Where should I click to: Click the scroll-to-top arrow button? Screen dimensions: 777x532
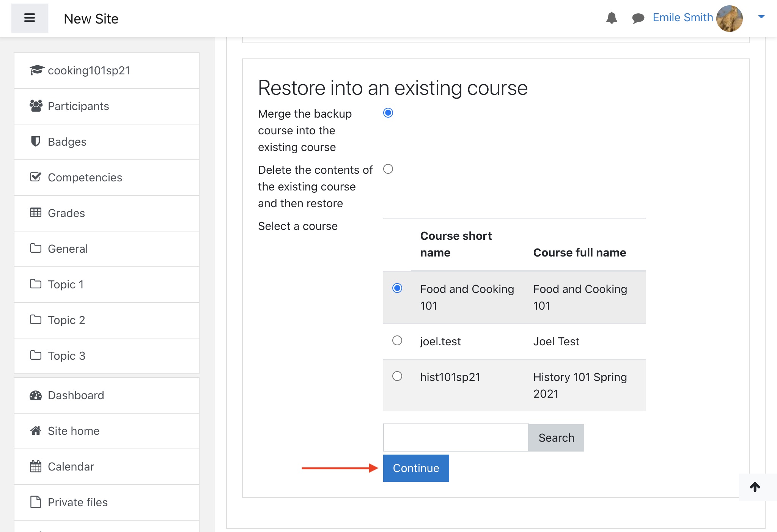(755, 487)
